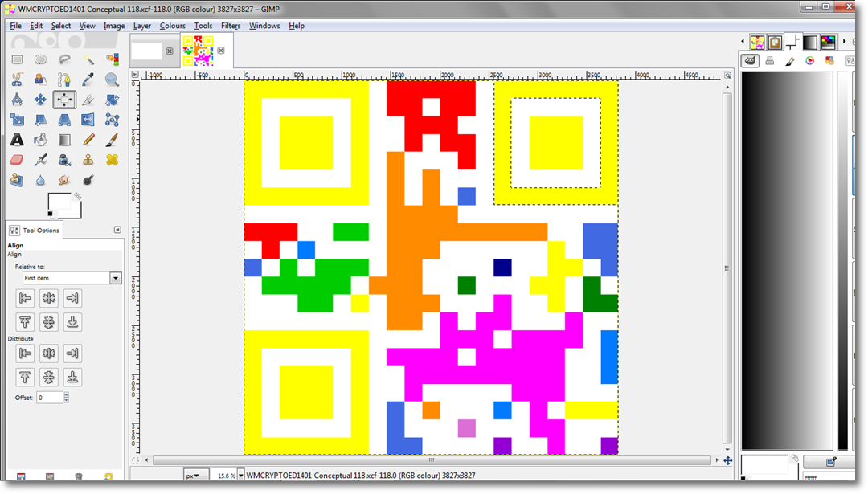Select the Rectangle Select tool

point(17,59)
